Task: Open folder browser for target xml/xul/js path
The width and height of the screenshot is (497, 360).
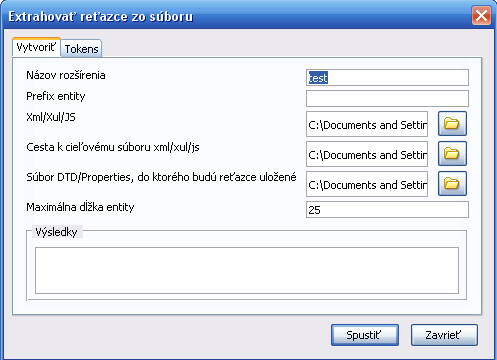Action: [x=452, y=154]
